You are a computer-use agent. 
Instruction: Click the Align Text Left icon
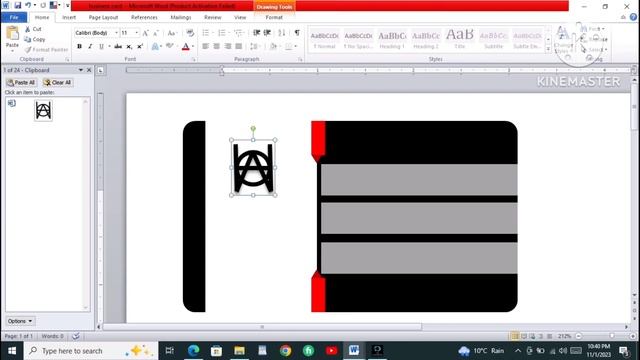tap(205, 47)
